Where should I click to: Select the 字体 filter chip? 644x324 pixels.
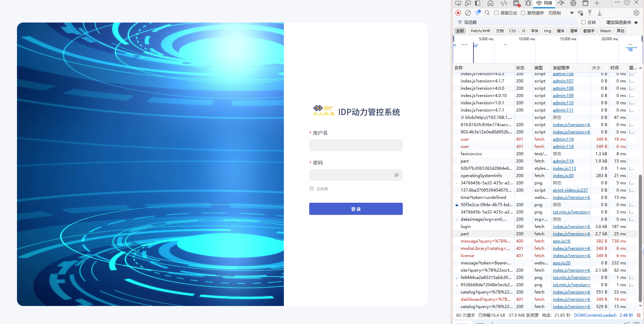(534, 31)
